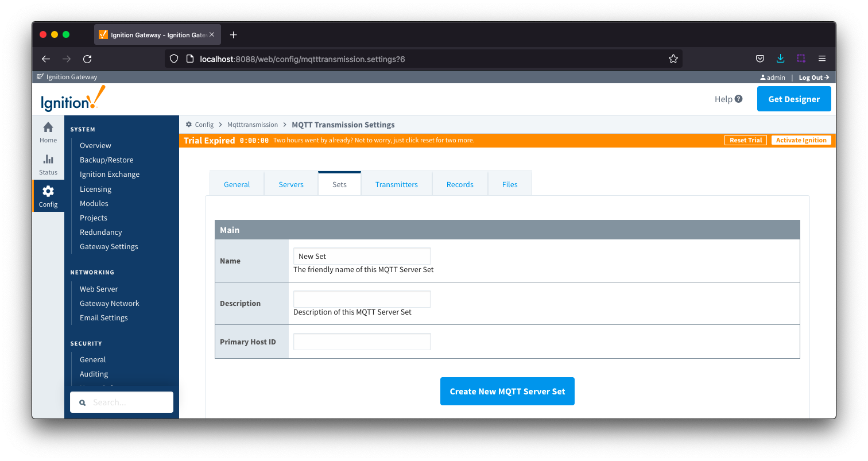This screenshot has height=461, width=868.
Task: Click browser back arrow
Action: [46, 59]
